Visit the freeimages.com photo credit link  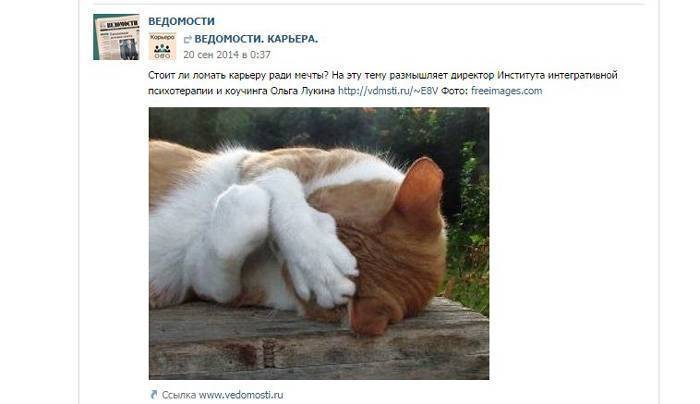tap(507, 91)
